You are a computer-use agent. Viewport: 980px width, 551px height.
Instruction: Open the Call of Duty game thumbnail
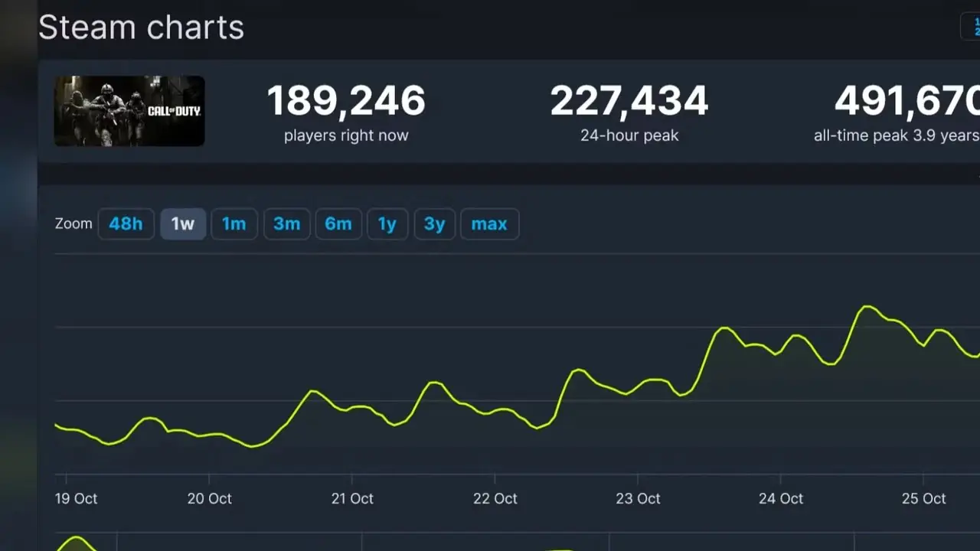tap(129, 111)
